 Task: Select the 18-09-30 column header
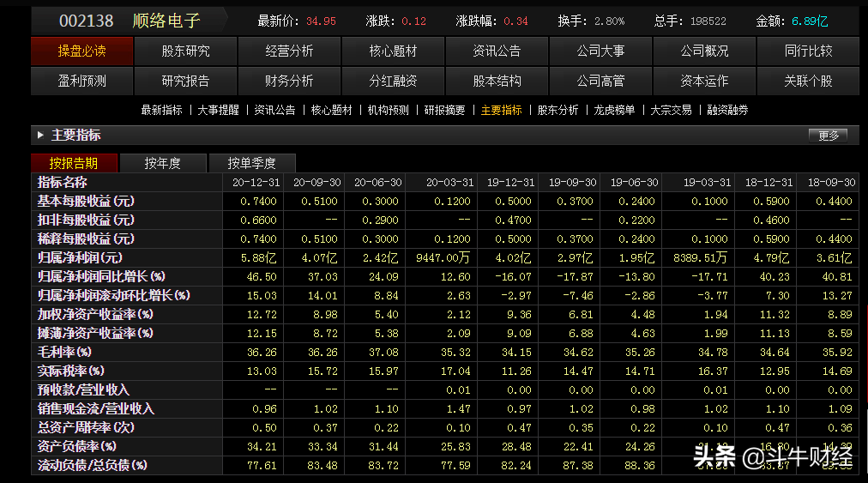(831, 182)
